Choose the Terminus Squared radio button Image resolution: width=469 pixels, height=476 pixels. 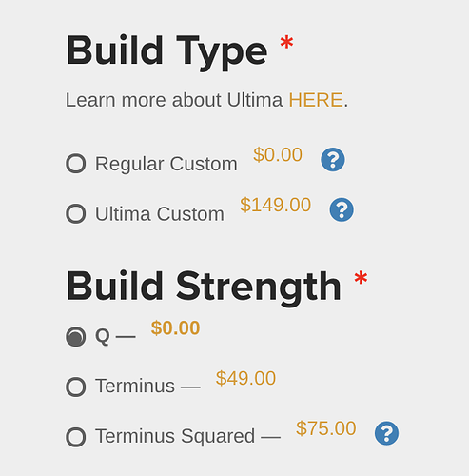click(x=76, y=437)
